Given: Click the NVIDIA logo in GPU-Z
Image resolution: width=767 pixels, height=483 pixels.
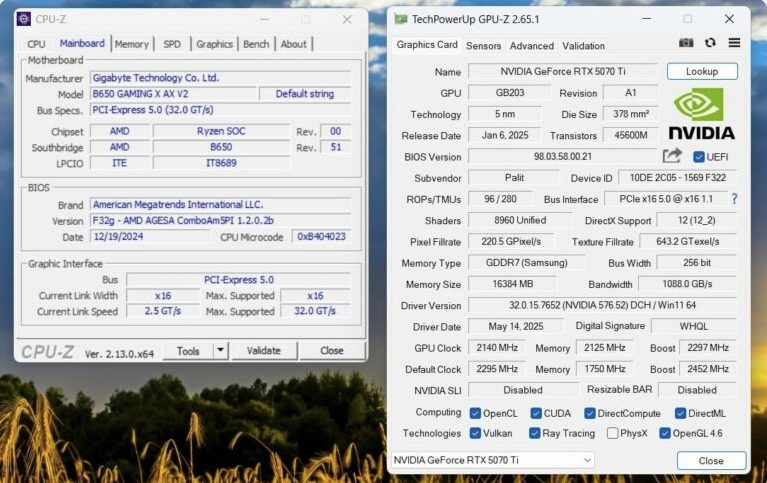Looking at the screenshot, I should click(x=701, y=114).
